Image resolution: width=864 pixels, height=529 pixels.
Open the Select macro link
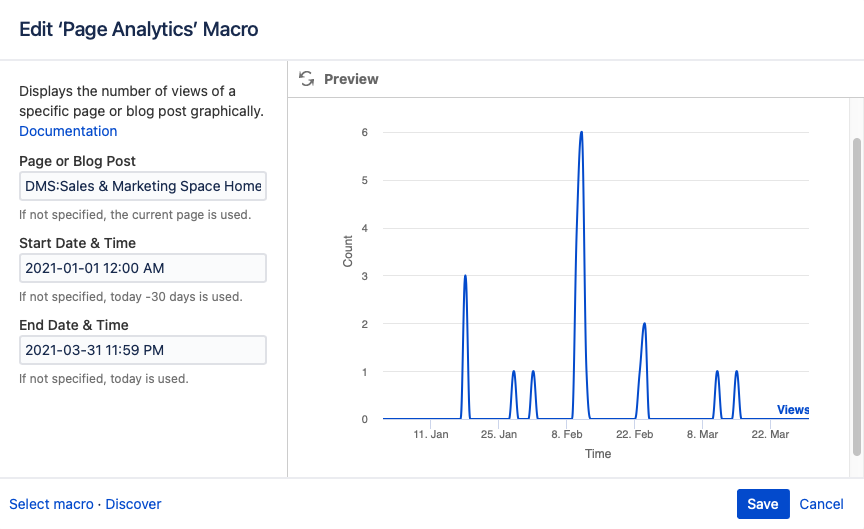tap(51, 504)
